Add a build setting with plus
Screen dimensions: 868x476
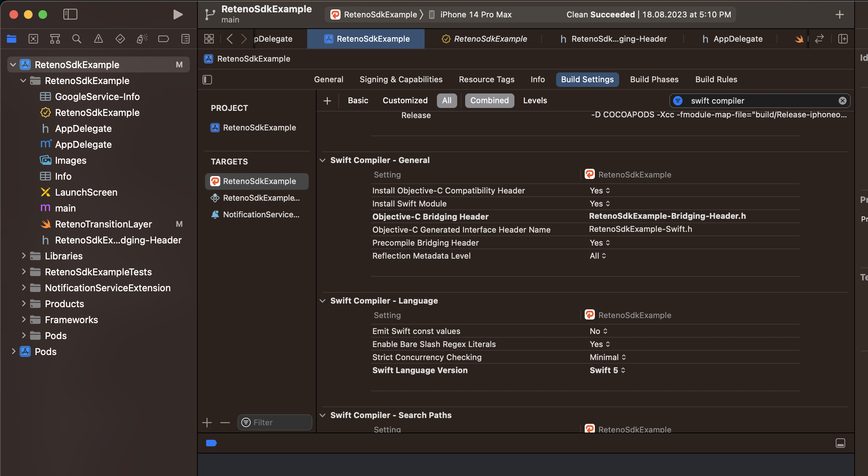(327, 101)
